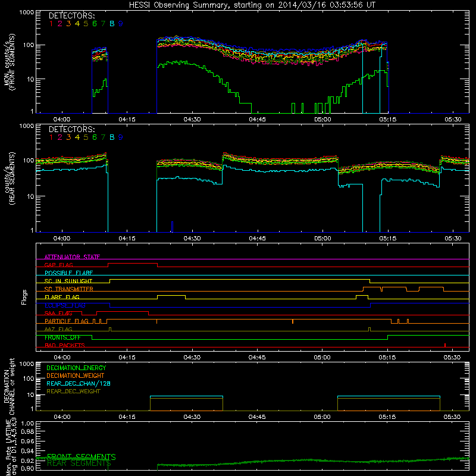Click the DECIMATION_WEIGHT legend entry

76,375
